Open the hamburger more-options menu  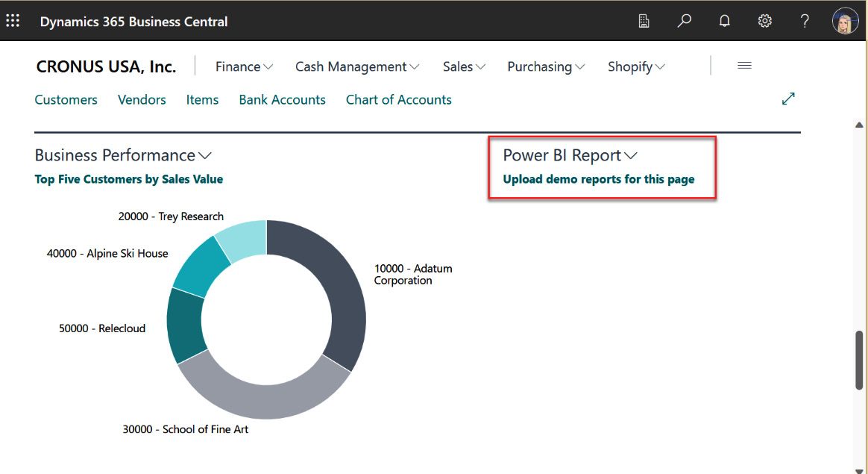[x=744, y=66]
